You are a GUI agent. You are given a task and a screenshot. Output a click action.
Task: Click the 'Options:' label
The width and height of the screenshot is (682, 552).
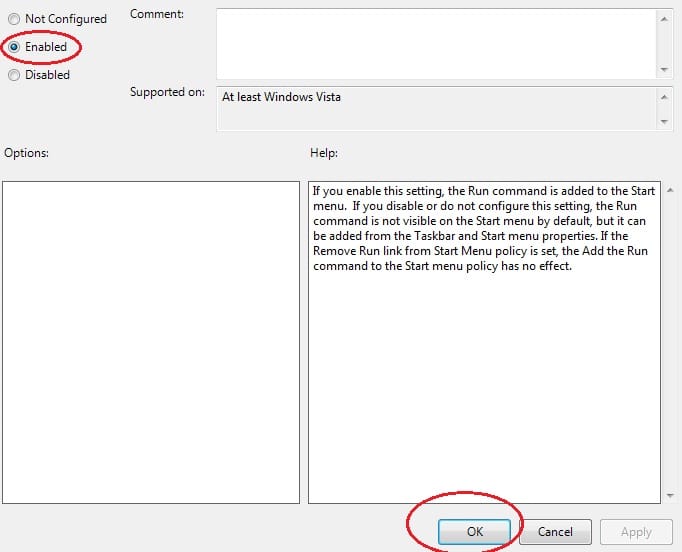[27, 153]
